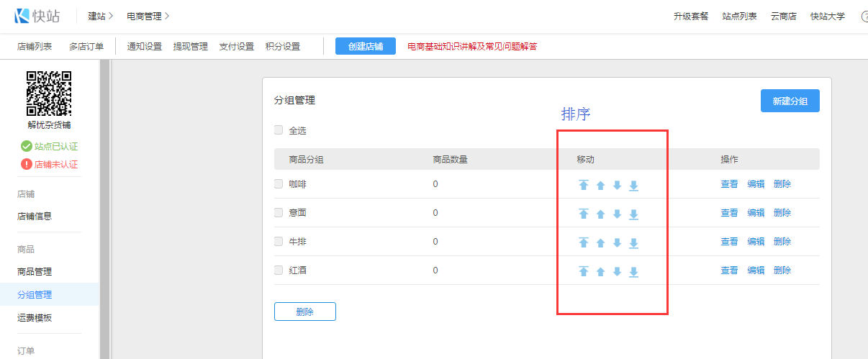Move 红酒 group up one position

600,271
